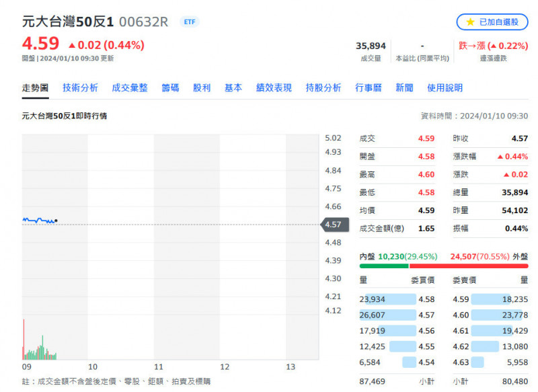Click the 委賣價 column header
538x392 pixels.
pos(464,280)
